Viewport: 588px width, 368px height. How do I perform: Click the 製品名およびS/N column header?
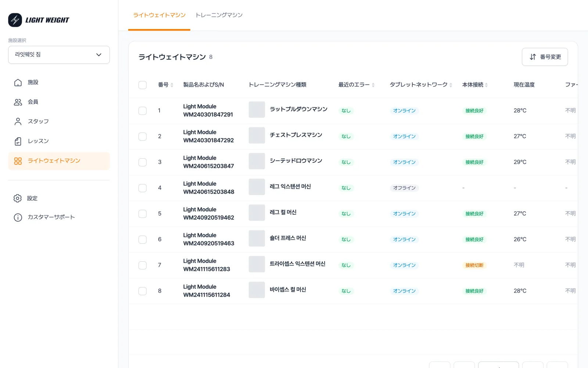coord(204,85)
